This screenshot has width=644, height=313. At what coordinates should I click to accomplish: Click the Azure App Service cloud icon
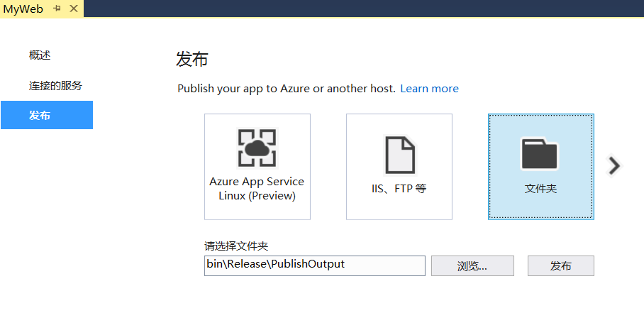(257, 148)
